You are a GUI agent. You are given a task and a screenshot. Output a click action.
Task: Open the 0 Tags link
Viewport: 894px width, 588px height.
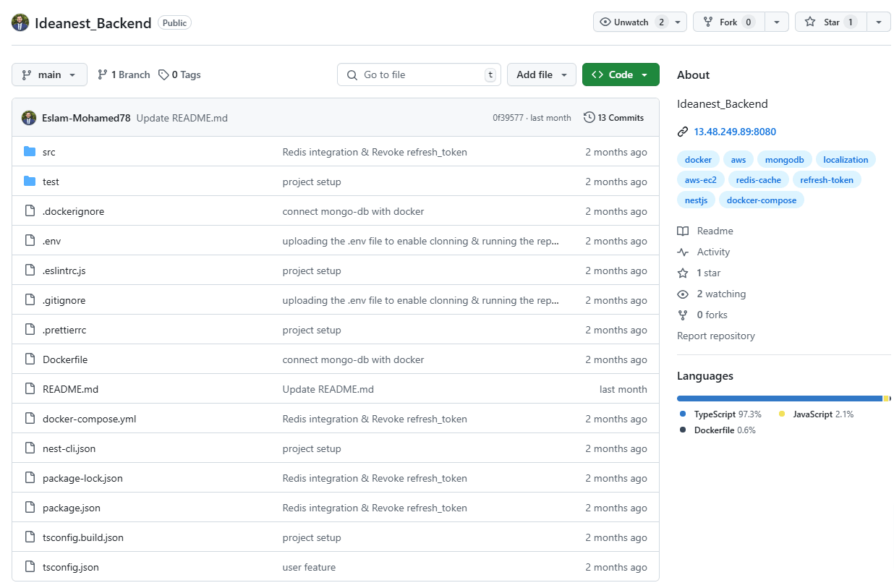point(179,74)
